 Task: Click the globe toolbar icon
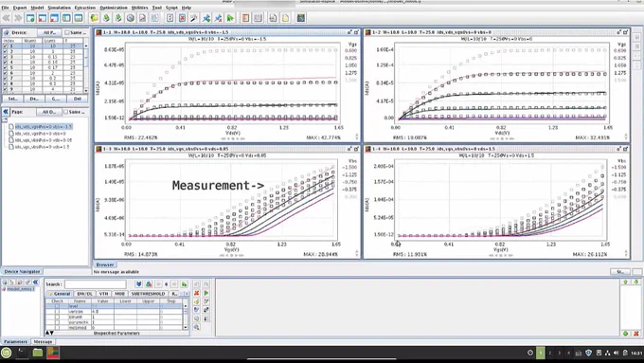tap(131, 18)
